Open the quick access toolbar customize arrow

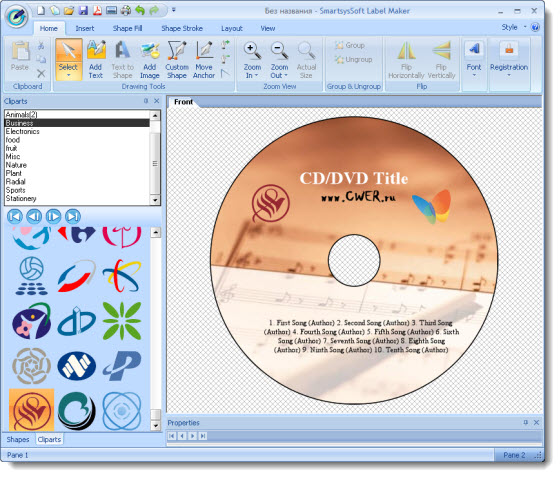[174, 10]
